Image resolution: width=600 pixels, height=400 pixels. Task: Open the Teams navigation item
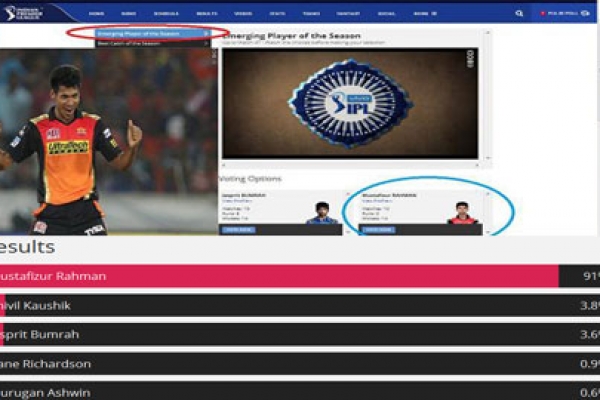point(312,14)
